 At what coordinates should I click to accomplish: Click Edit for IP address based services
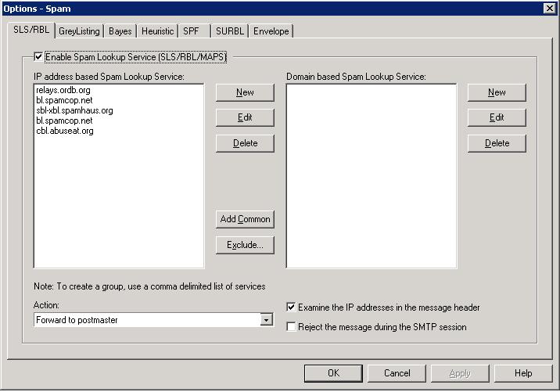(245, 117)
